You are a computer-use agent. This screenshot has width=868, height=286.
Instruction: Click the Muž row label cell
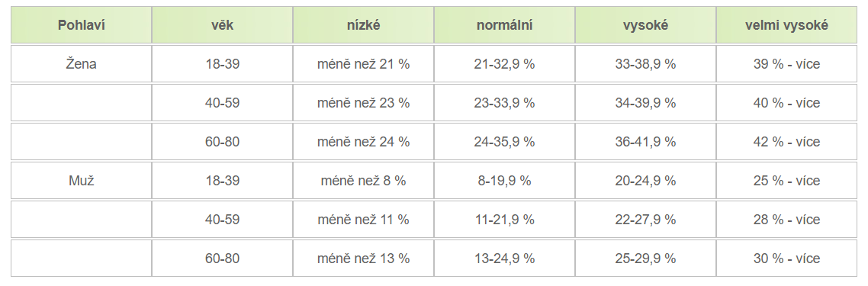82,180
